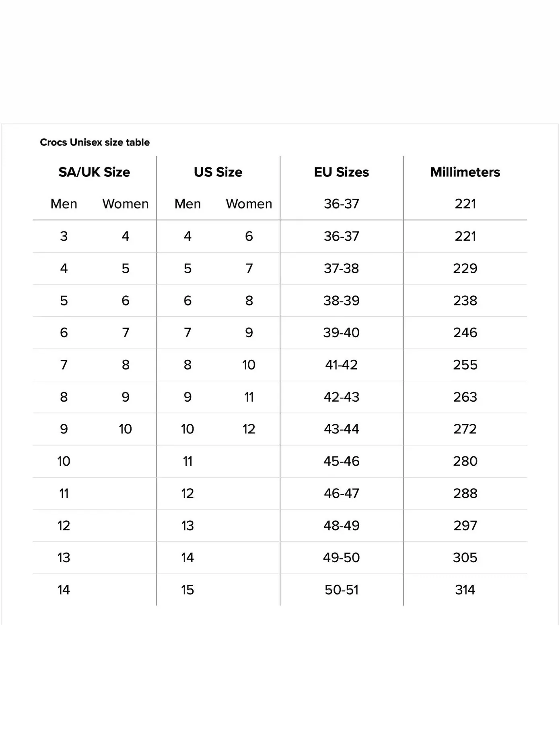Click the EU Sizes column header
Screen dimensions: 560x747
tap(342, 172)
